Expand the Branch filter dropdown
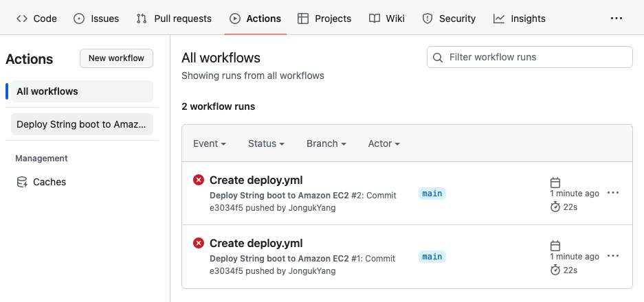 click(x=326, y=143)
